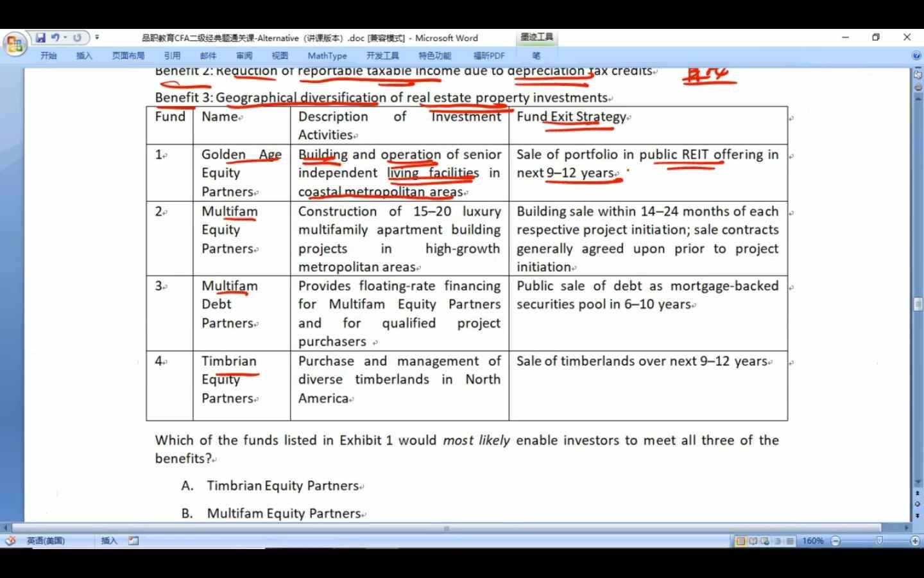Click 'Sale of timberlands over next 9–12 years' cell
The image size is (924, 578).
648,385
